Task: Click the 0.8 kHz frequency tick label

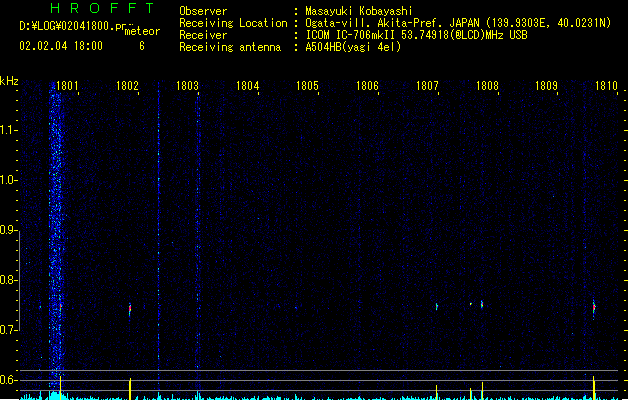Action: pos(9,280)
